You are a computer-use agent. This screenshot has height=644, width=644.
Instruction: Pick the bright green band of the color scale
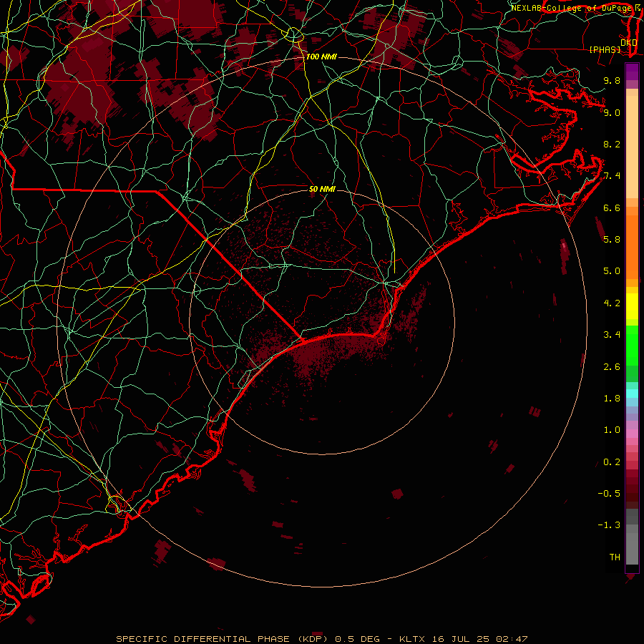[632, 345]
